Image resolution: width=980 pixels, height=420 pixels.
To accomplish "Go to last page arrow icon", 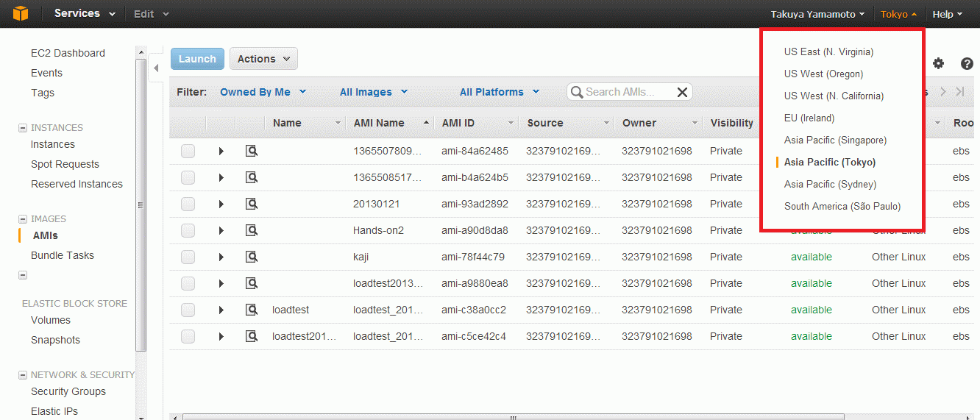I will pyautogui.click(x=959, y=92).
